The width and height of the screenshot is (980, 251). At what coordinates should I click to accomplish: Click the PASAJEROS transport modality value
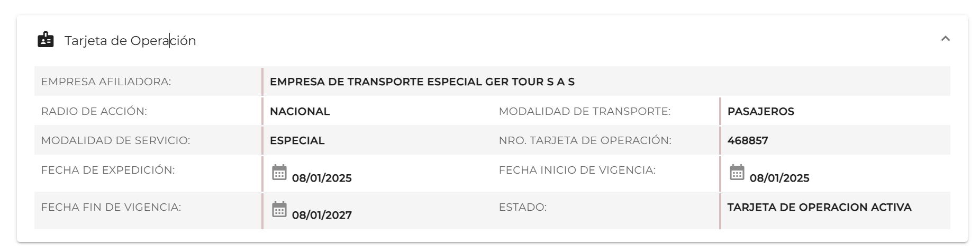pos(760,111)
